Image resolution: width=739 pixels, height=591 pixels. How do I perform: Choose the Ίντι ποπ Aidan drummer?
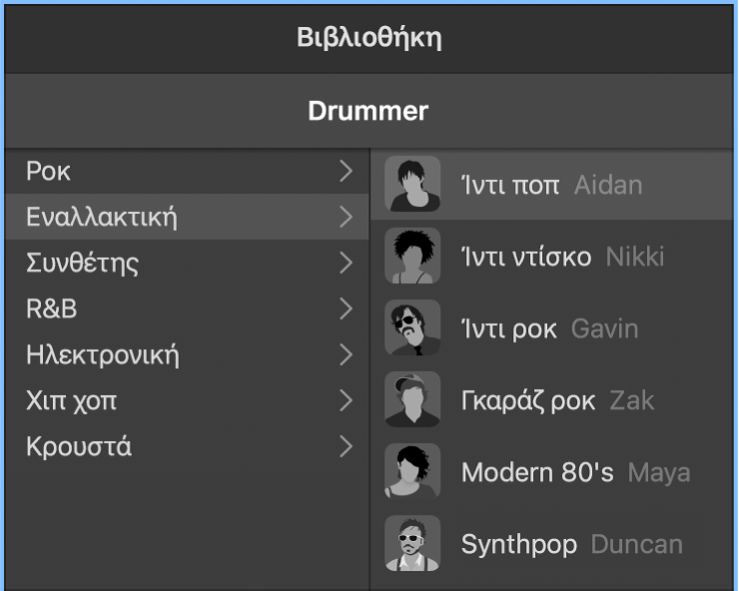coord(551,185)
